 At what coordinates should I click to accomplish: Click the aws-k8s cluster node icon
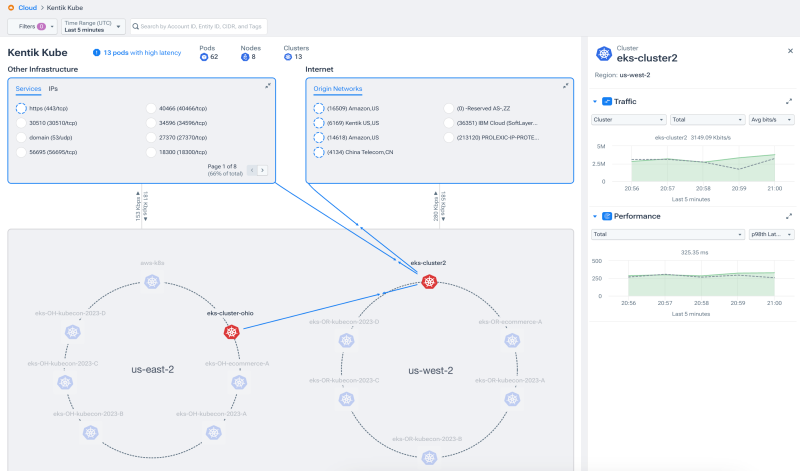(x=152, y=282)
